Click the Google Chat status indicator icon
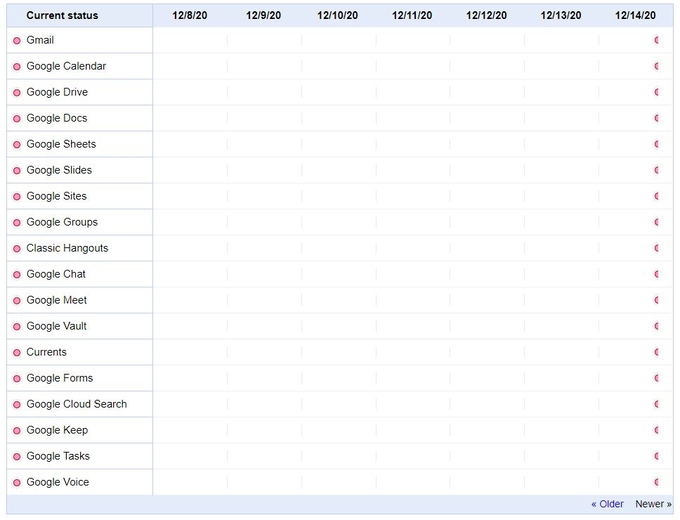 [17, 275]
